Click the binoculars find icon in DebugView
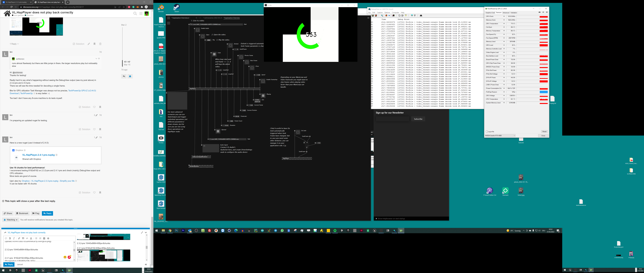 (x=421, y=16)
